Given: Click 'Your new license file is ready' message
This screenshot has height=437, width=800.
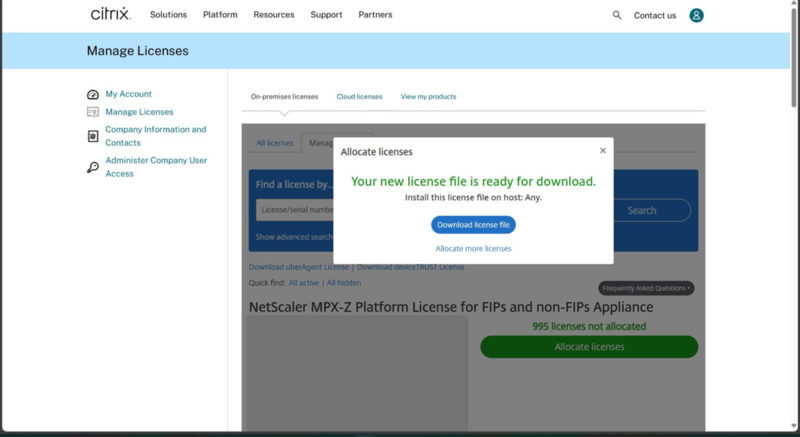Looking at the screenshot, I should [473, 182].
